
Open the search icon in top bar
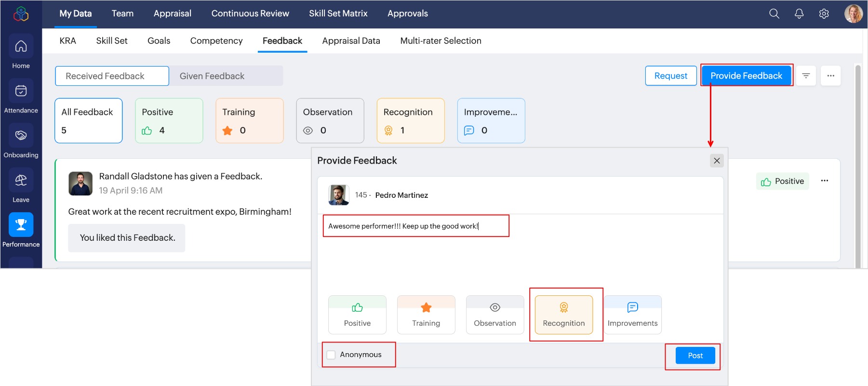click(x=774, y=14)
